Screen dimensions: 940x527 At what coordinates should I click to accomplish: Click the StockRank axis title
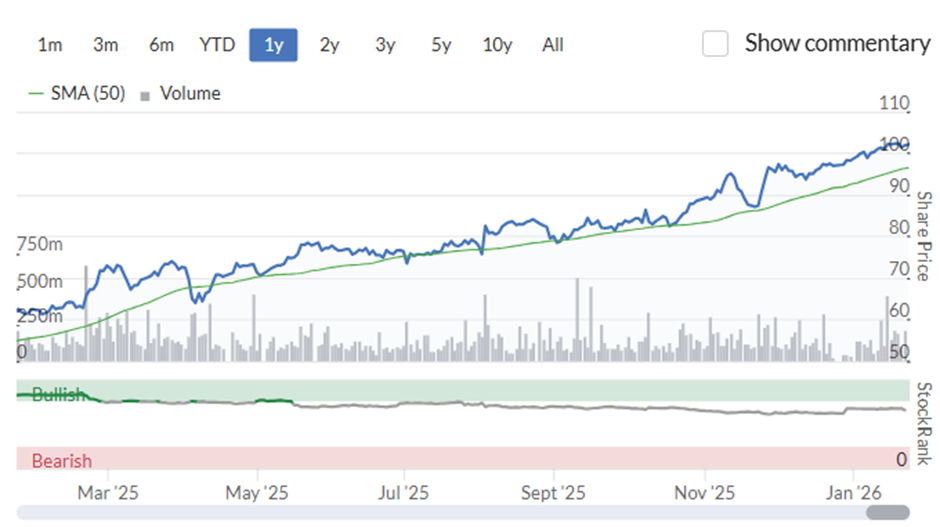click(x=924, y=423)
